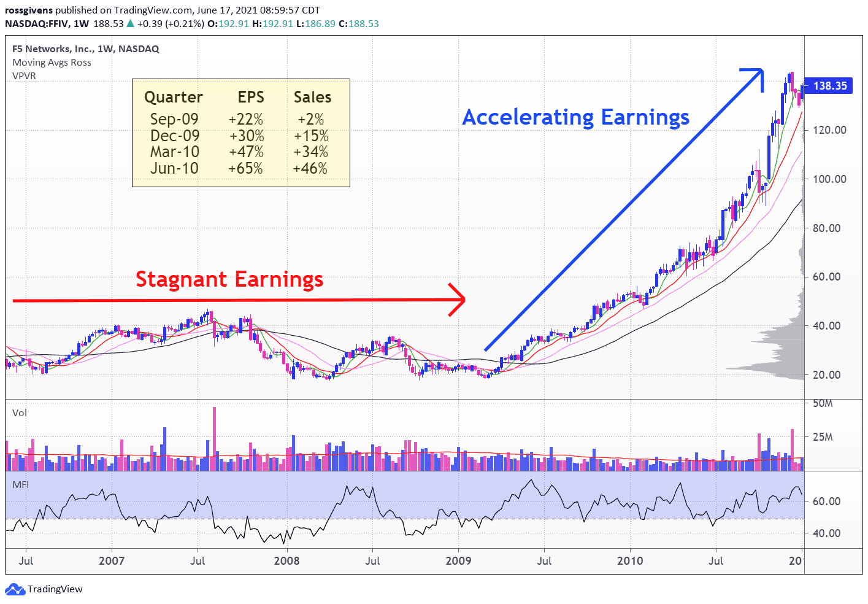Click the rossgivens username link
Viewport: 868px width, 604px height.
coord(29,9)
